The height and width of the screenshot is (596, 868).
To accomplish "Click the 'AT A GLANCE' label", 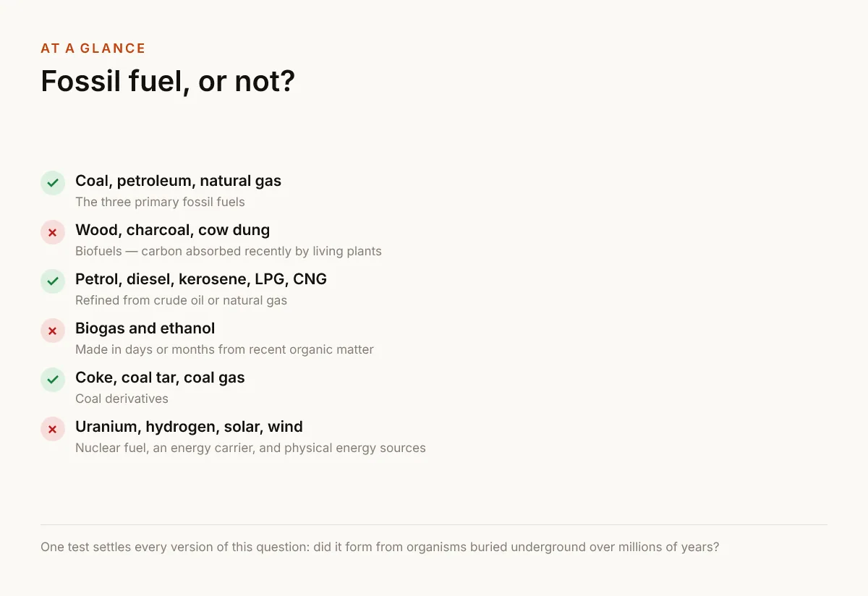I will click(x=93, y=48).
